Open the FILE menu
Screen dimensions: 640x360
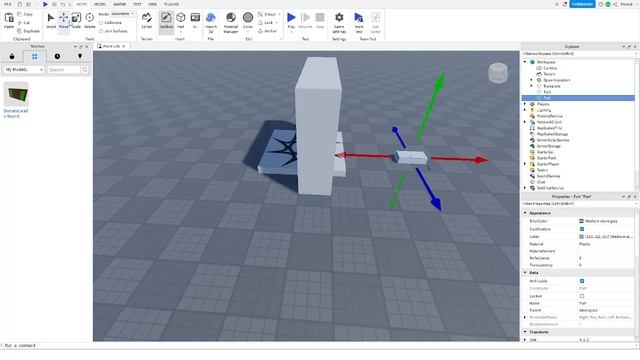7,4
